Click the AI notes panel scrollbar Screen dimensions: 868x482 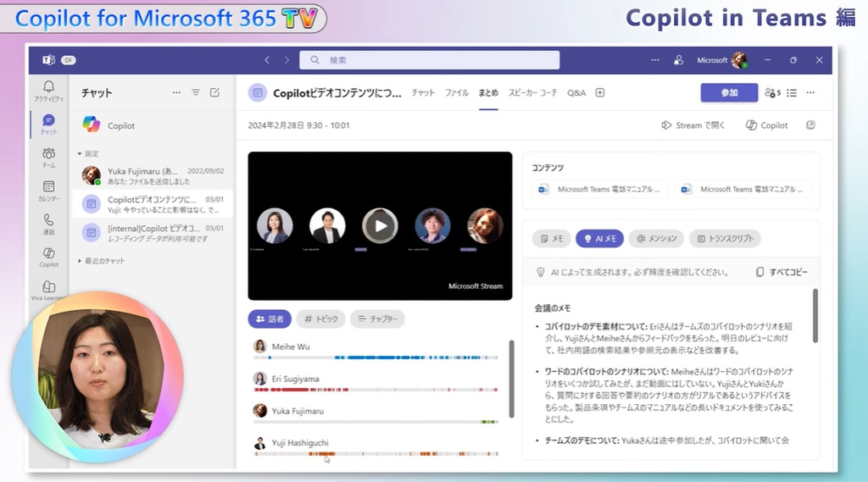pos(815,315)
